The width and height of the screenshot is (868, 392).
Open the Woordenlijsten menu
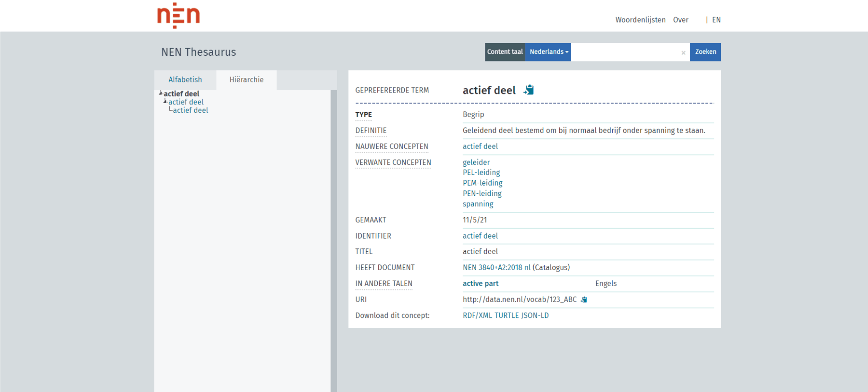[640, 20]
